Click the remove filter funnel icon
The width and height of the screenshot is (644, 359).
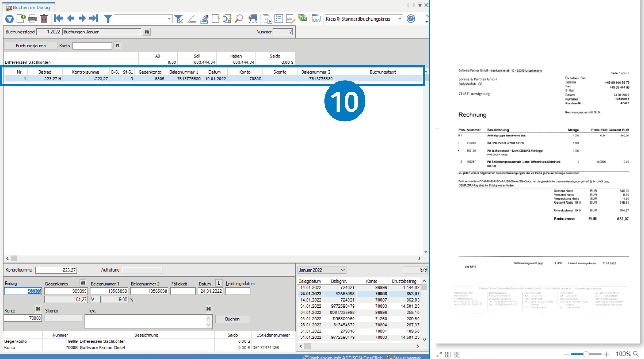pos(179,19)
